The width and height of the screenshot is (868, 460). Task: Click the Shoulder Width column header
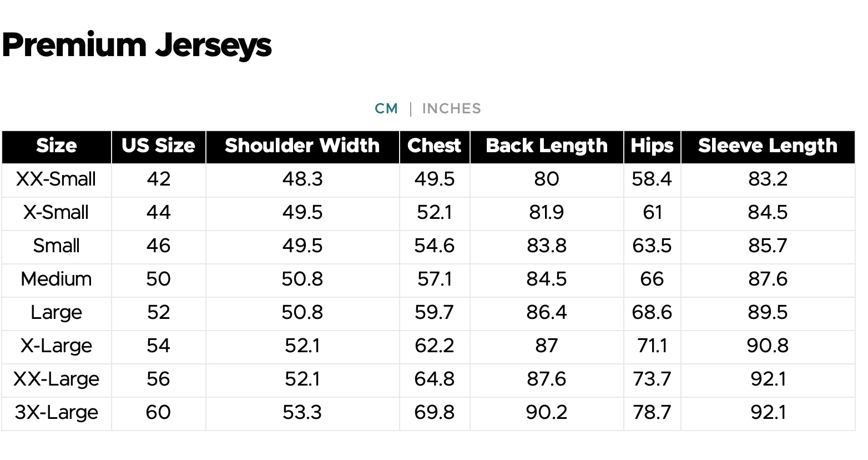(302, 146)
